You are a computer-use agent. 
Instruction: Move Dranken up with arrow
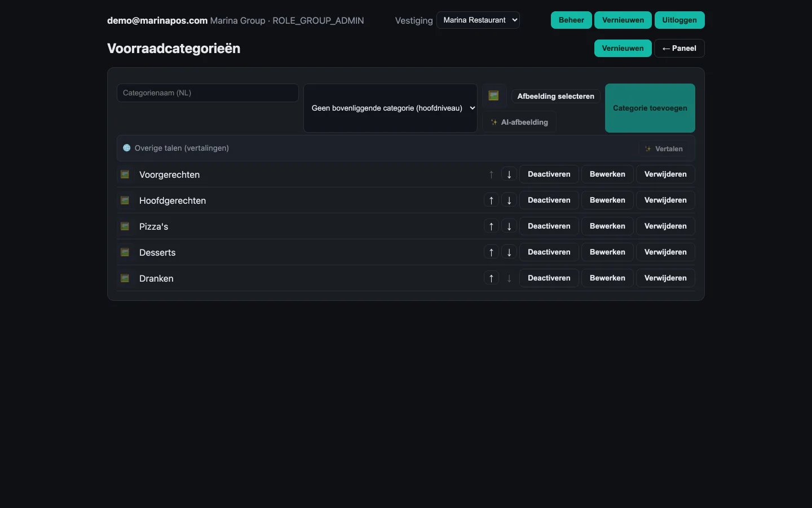pos(491,278)
